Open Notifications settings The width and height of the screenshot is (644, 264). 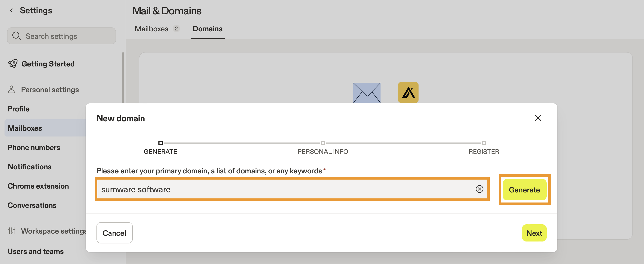tap(30, 166)
